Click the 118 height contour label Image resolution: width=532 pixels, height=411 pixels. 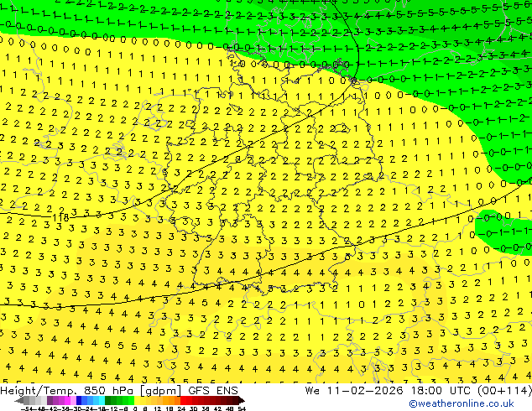(60, 218)
